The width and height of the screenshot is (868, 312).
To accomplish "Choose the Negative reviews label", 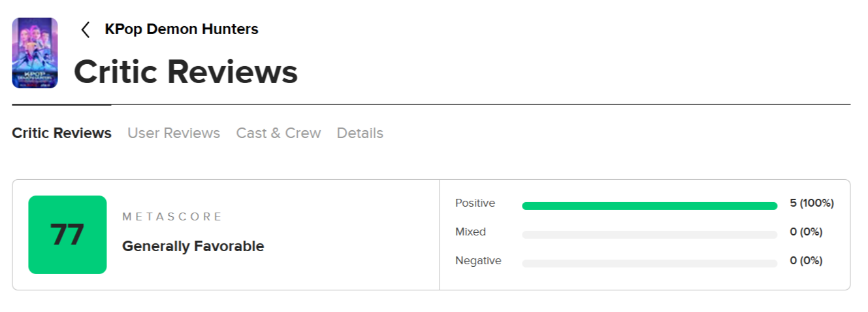I will (478, 261).
